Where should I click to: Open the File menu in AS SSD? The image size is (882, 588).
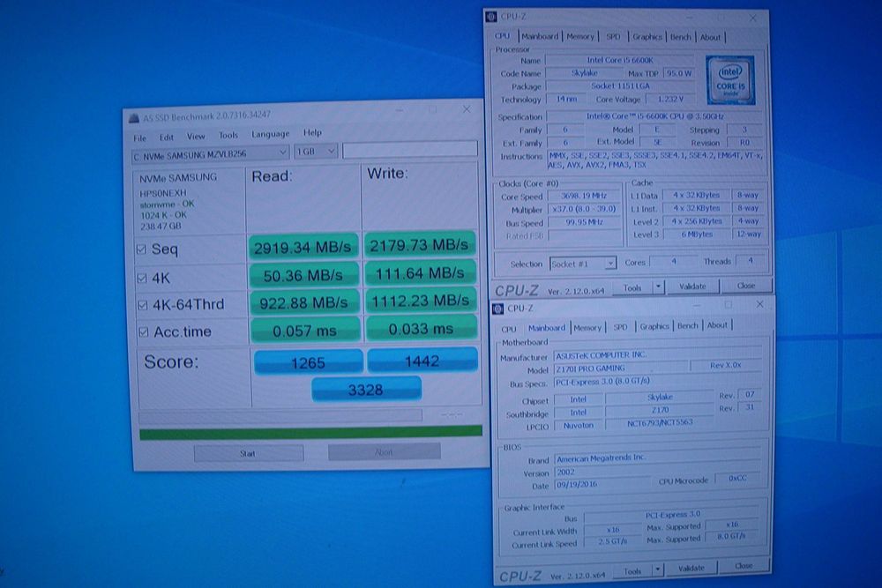(140, 138)
